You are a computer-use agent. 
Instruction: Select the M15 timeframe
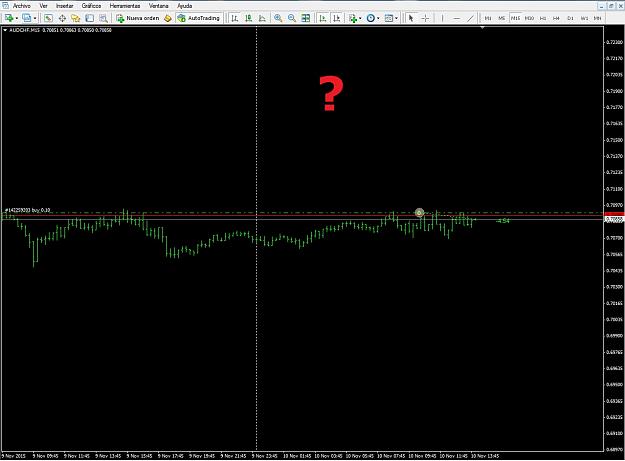coord(515,18)
